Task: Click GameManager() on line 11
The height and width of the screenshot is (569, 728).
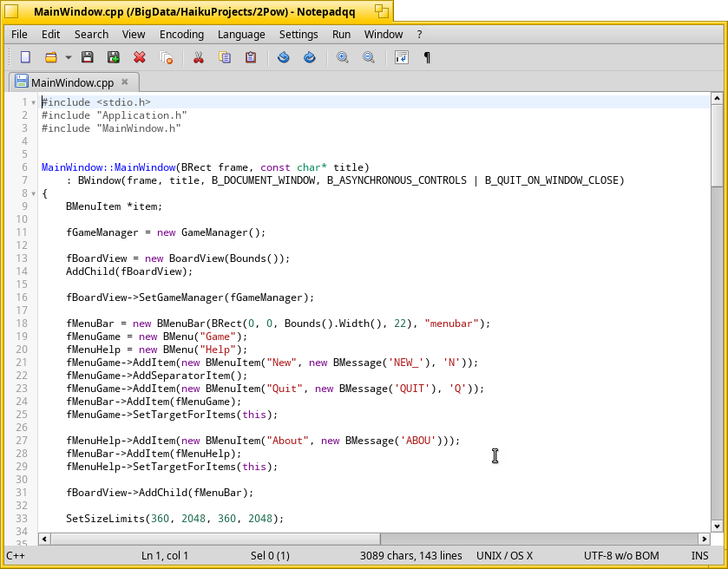Action: (x=220, y=232)
